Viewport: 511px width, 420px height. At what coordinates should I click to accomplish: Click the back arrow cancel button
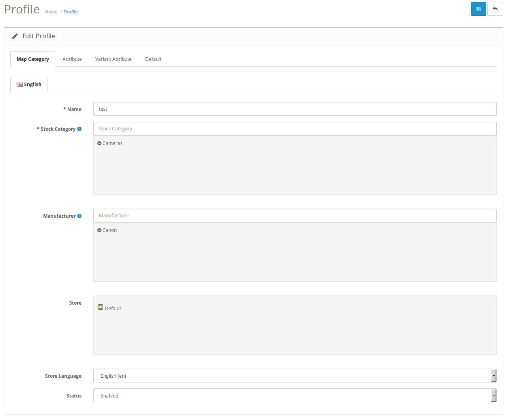point(495,9)
